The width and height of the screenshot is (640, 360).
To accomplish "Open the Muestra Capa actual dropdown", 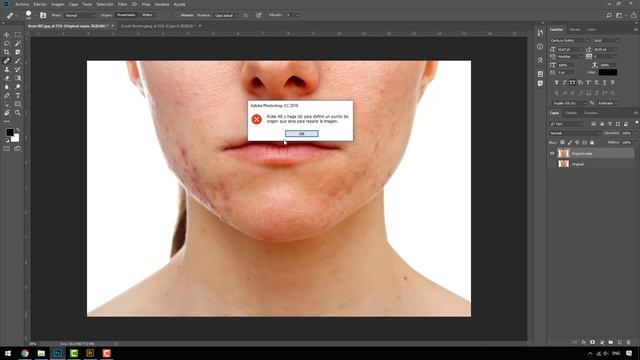I will [226, 15].
